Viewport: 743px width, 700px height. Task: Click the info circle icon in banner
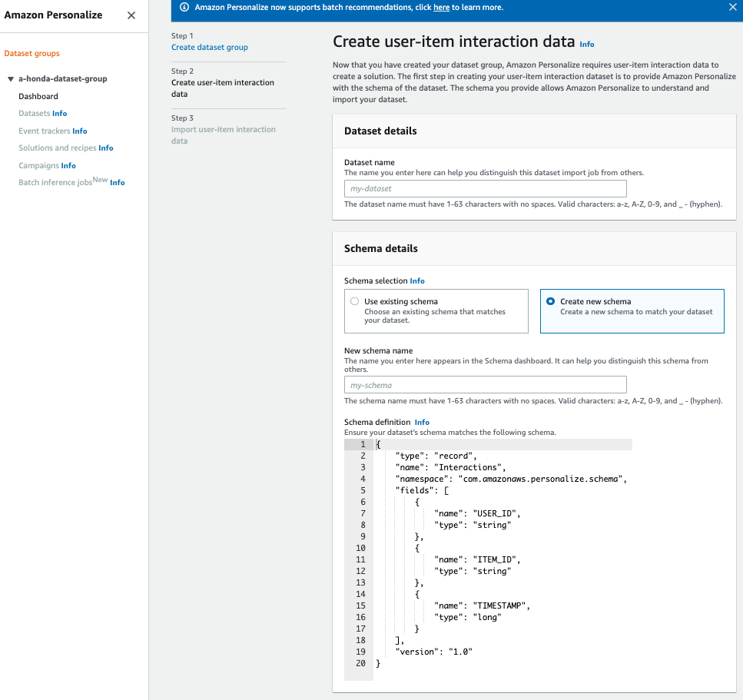click(184, 7)
